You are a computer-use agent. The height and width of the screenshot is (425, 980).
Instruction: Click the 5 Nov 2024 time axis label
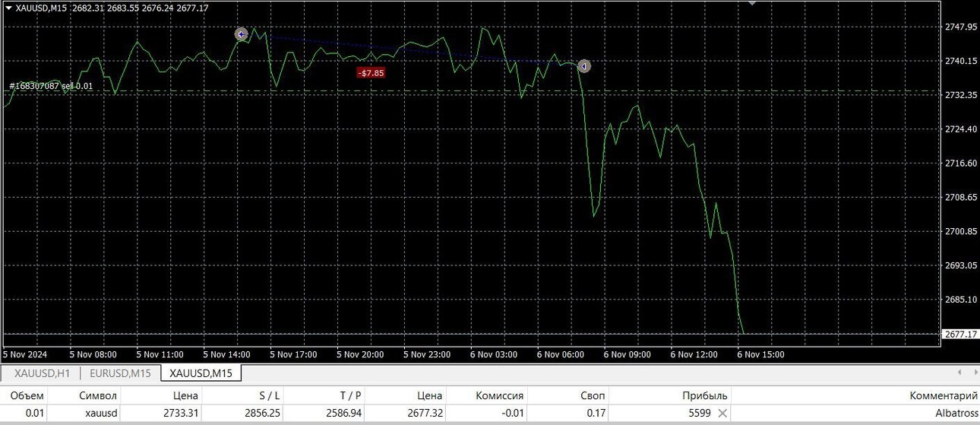(x=26, y=354)
